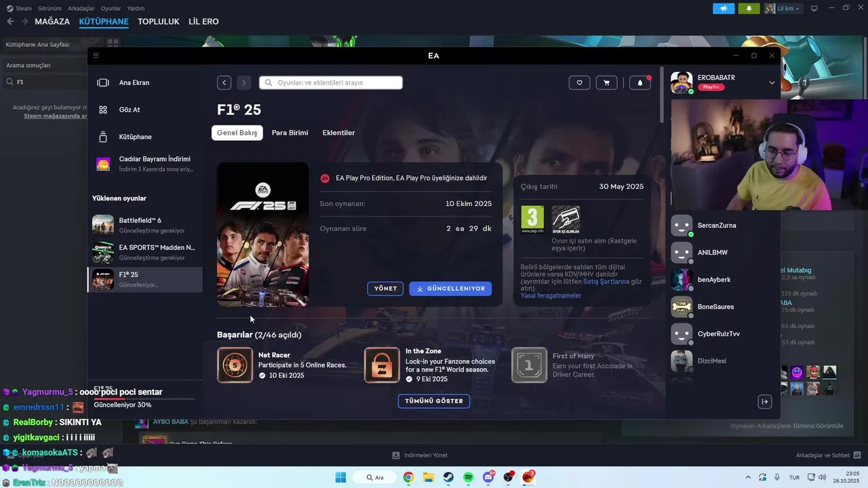Open Discord from the taskbar
Image resolution: width=868 pixels, height=488 pixels.
click(x=488, y=477)
